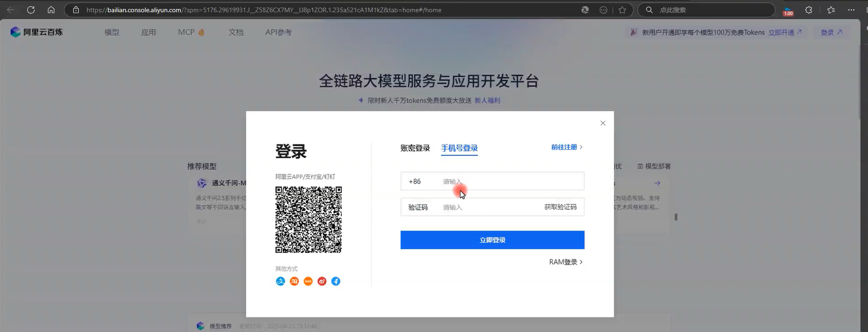
Task: Log in with the 1688 icon
Action: 308,281
